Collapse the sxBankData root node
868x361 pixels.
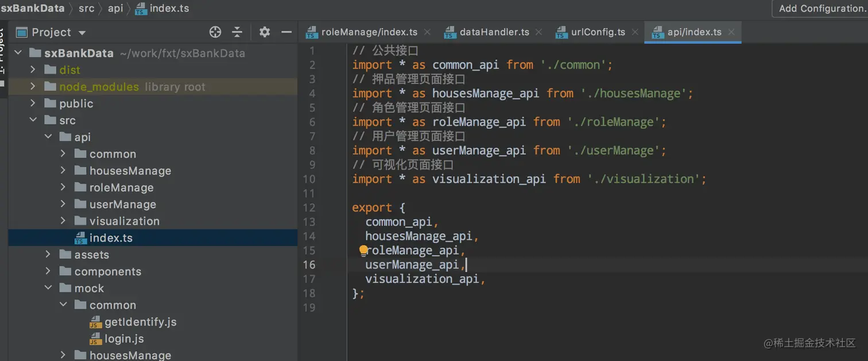pyautogui.click(x=18, y=53)
